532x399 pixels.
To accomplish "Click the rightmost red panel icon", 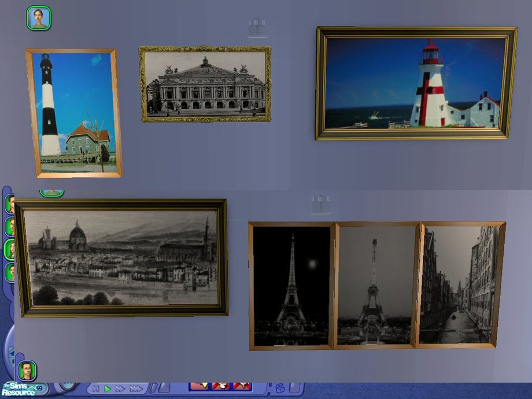I will (242, 386).
